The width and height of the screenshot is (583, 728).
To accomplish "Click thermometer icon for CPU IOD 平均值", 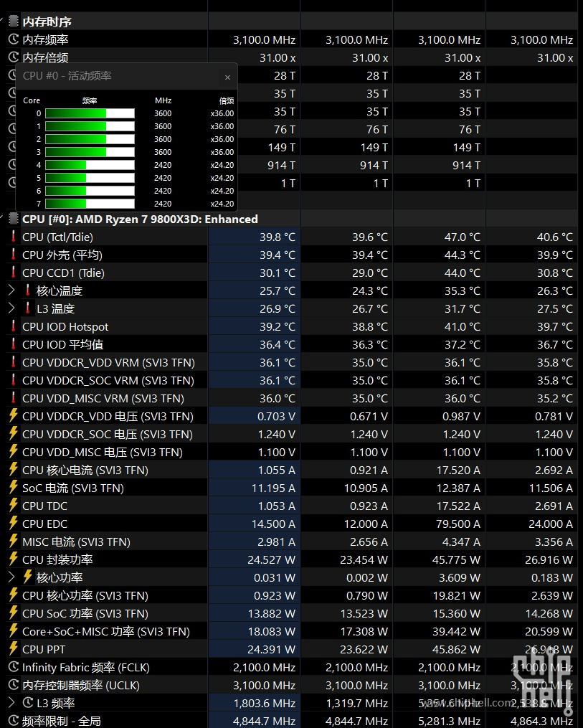I will tap(14, 344).
